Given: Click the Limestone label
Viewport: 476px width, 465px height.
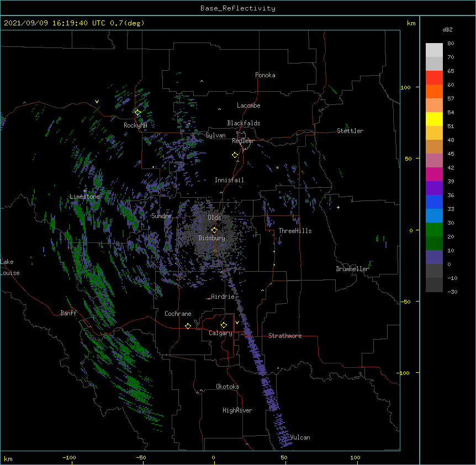Looking at the screenshot, I should 84,197.
